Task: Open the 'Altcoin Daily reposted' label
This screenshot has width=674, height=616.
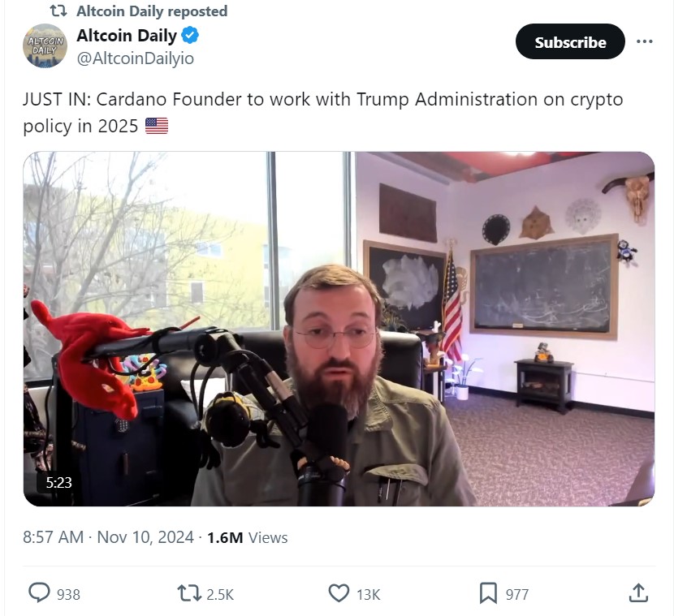Action: click(152, 11)
